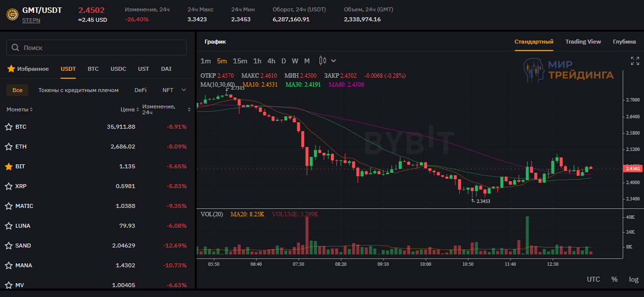644x297 pixels.
Task: Click the search magnifier icon
Action: tap(15, 48)
